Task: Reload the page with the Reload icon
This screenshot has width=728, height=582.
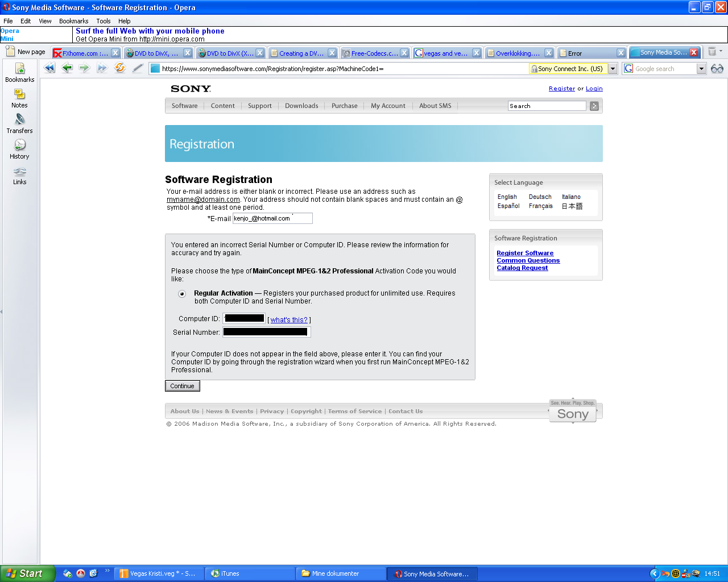Action: 119,68
